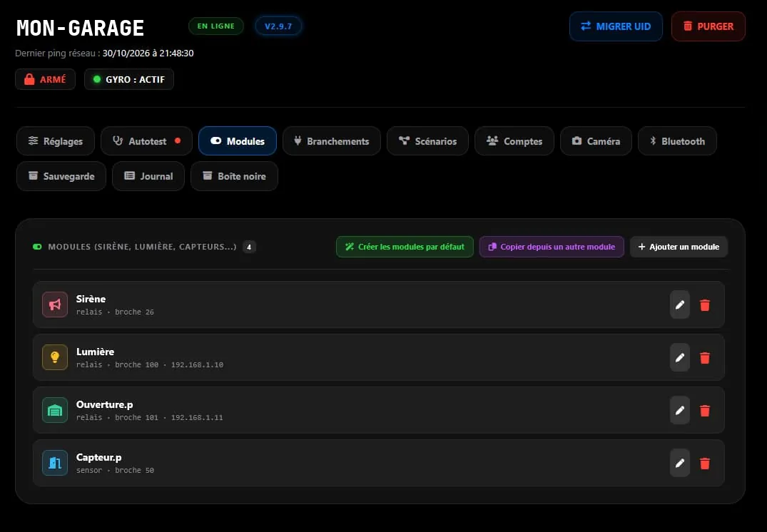View the Journal tab

(148, 176)
